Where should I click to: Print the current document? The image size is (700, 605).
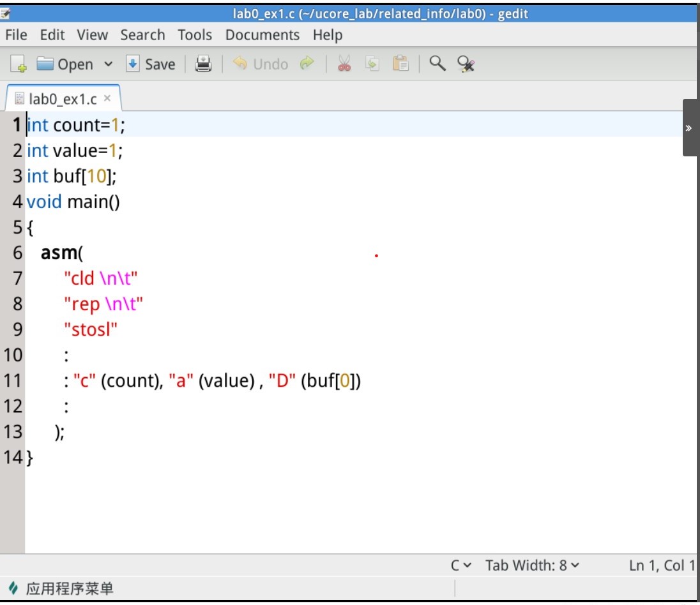pyautogui.click(x=203, y=64)
